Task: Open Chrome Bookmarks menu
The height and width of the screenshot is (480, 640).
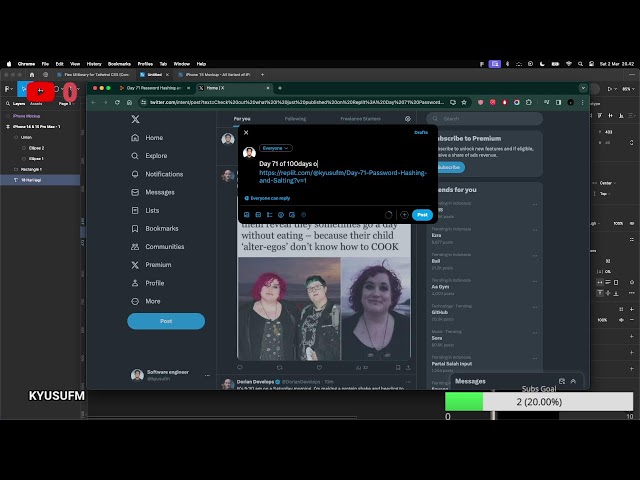Action: point(119,64)
